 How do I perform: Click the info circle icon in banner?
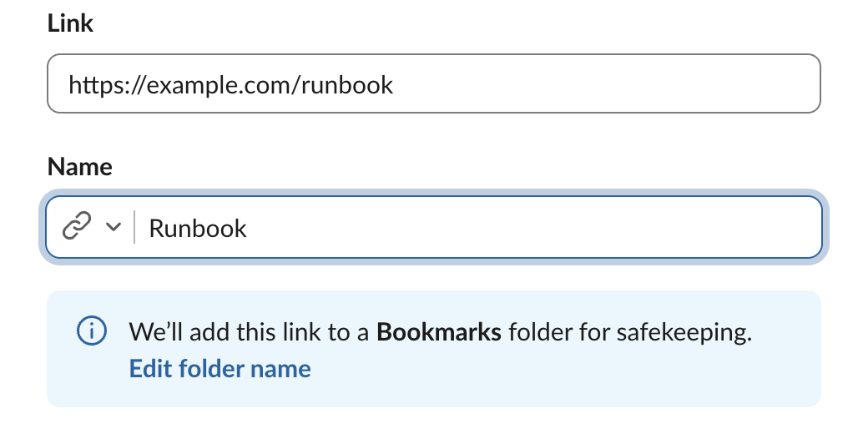click(91, 331)
